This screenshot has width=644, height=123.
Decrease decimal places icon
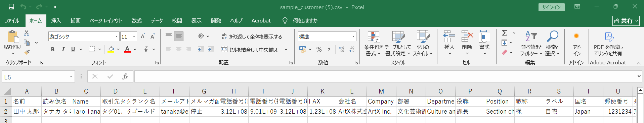pos(352,49)
